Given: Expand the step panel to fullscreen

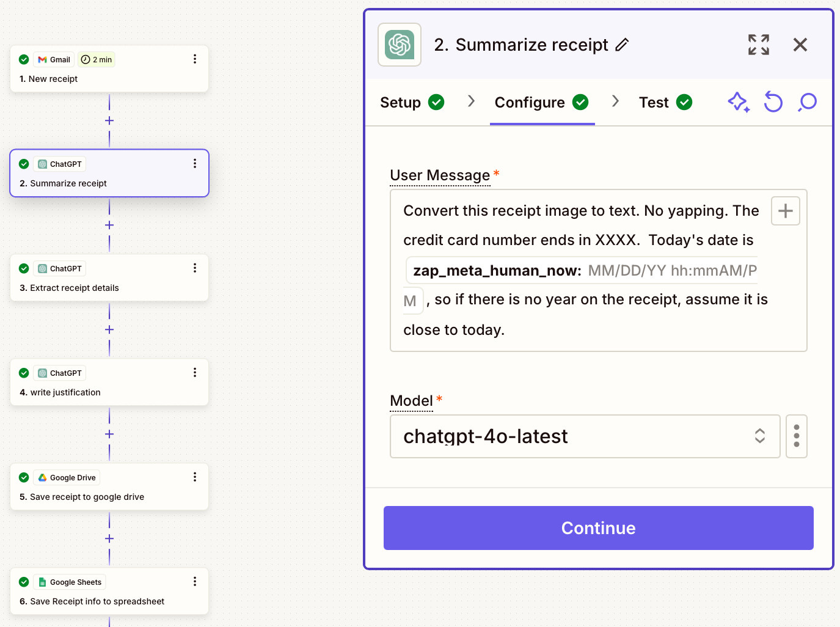Looking at the screenshot, I should point(759,45).
